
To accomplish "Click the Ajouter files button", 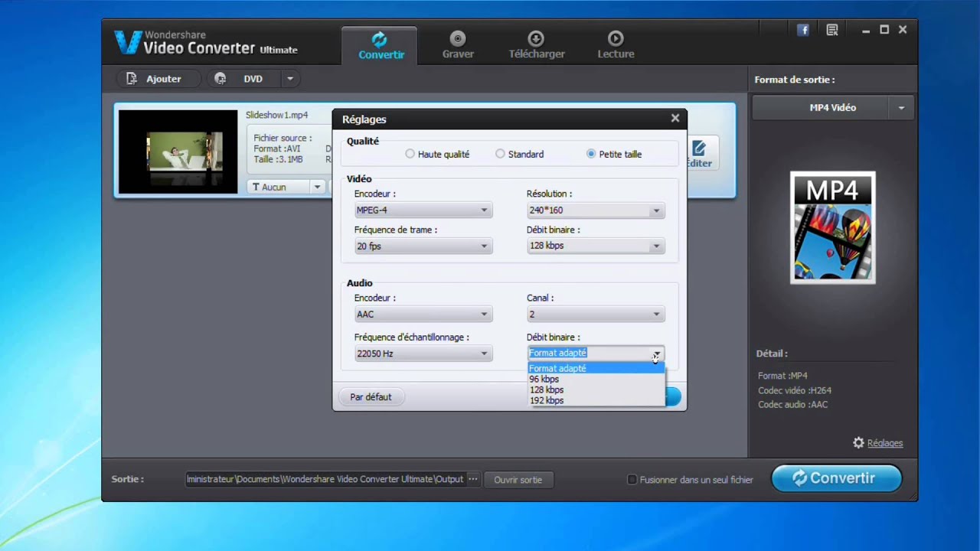I will (159, 79).
